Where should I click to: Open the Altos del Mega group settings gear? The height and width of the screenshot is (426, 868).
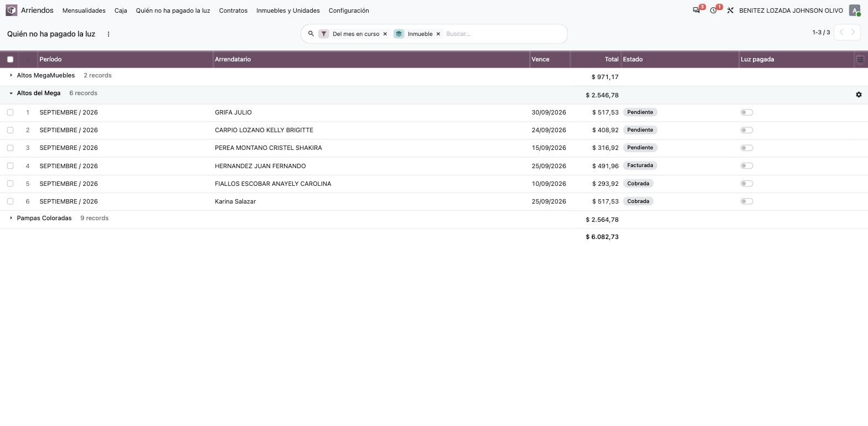click(859, 95)
